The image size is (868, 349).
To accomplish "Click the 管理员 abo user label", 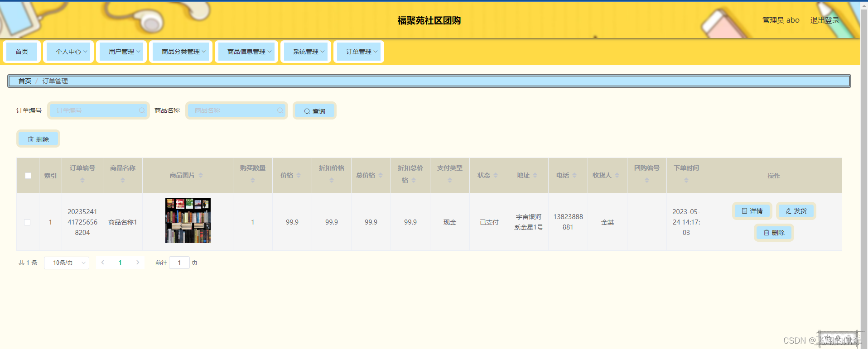I will (781, 20).
